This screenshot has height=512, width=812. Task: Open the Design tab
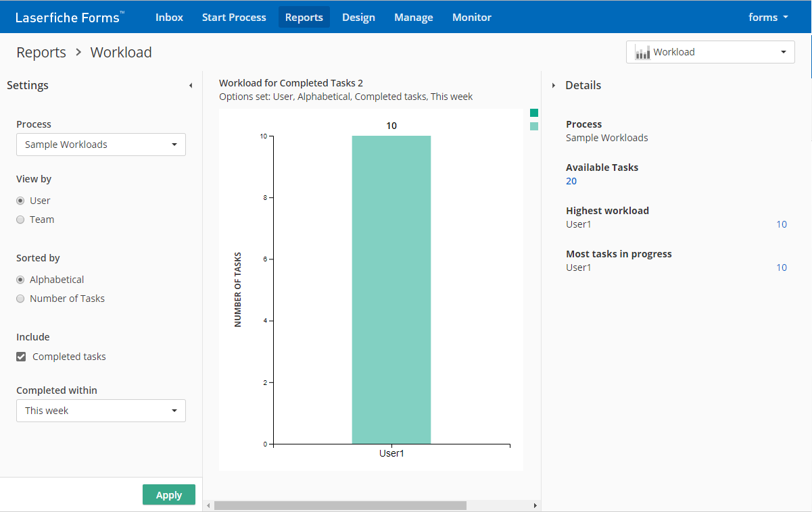(358, 18)
